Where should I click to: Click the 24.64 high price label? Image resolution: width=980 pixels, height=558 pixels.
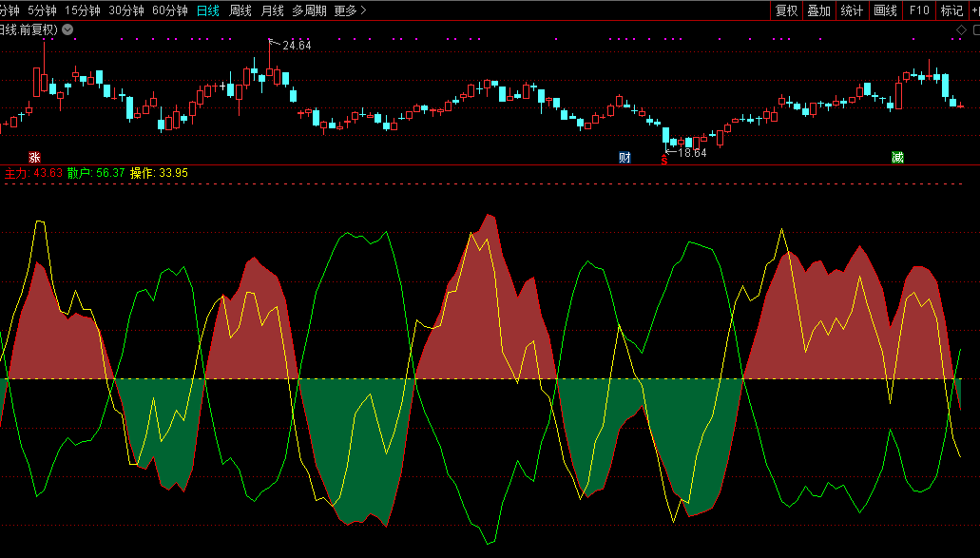pyautogui.click(x=297, y=46)
